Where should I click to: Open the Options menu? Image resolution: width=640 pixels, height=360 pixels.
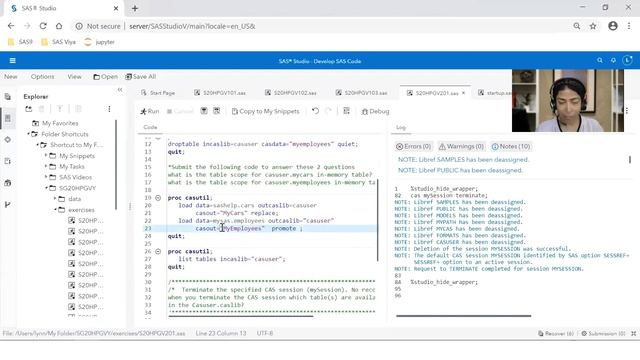pos(42,77)
